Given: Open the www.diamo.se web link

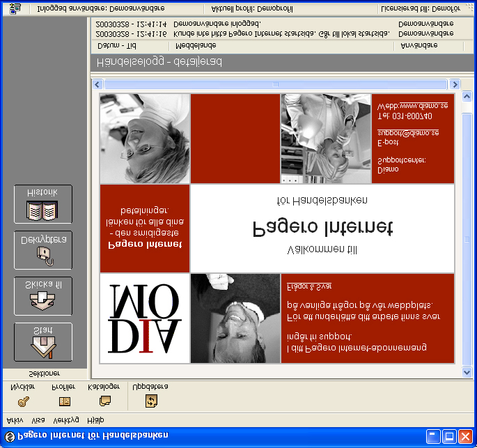Looking at the screenshot, I should (423, 106).
